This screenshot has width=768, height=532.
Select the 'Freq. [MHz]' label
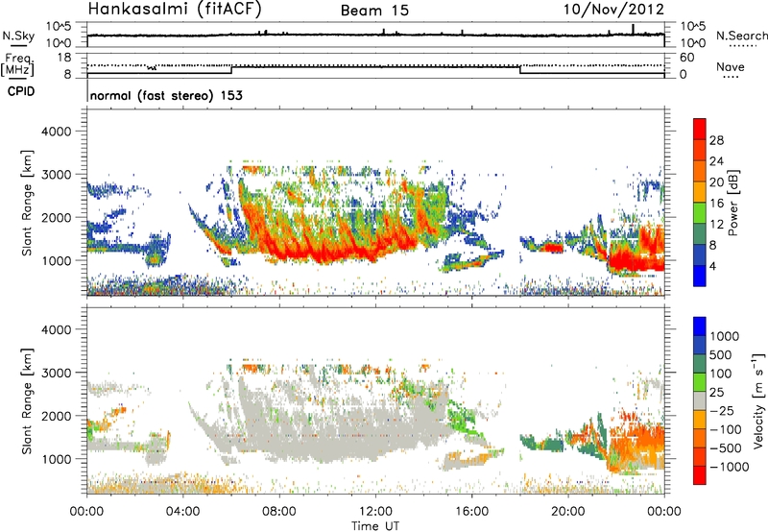(x=17, y=64)
